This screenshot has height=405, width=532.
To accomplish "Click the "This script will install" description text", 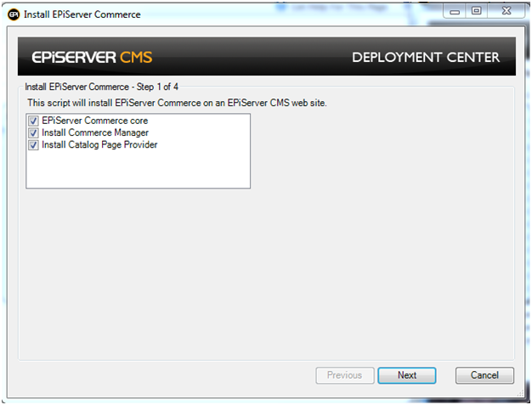I will 177,103.
